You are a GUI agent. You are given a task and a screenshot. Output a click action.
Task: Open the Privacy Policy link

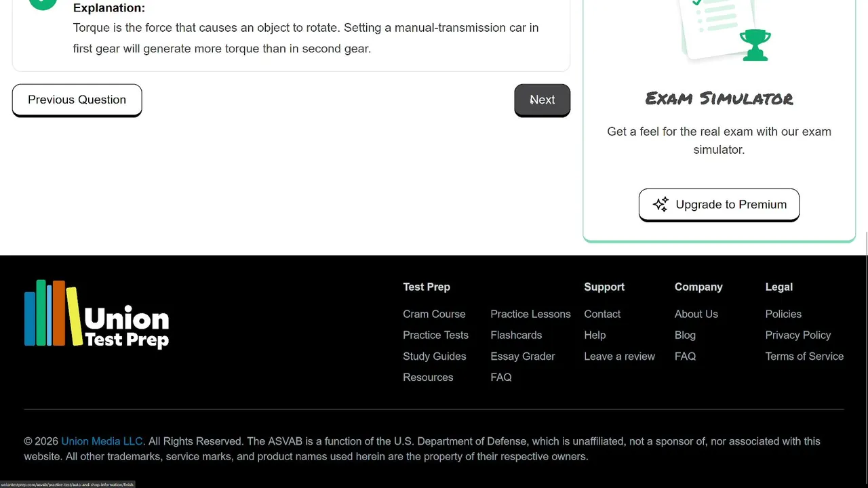[x=797, y=335]
